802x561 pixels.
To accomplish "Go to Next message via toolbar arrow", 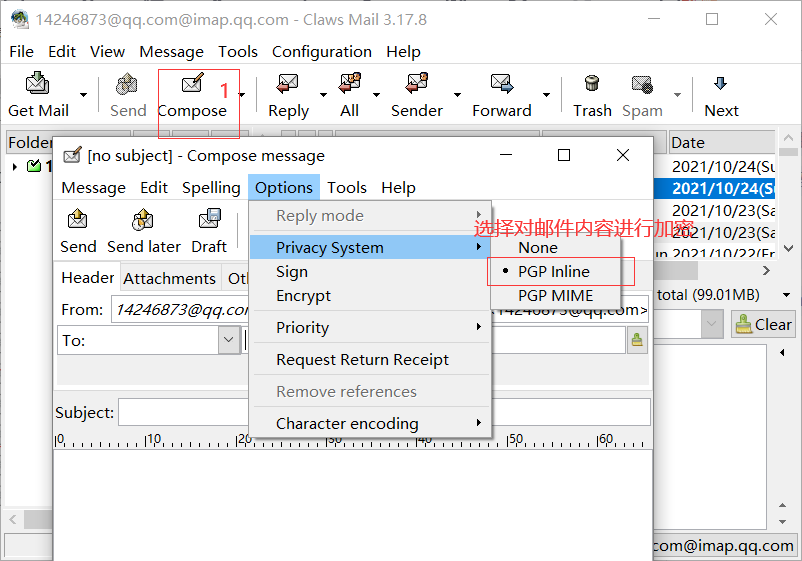I will (720, 83).
